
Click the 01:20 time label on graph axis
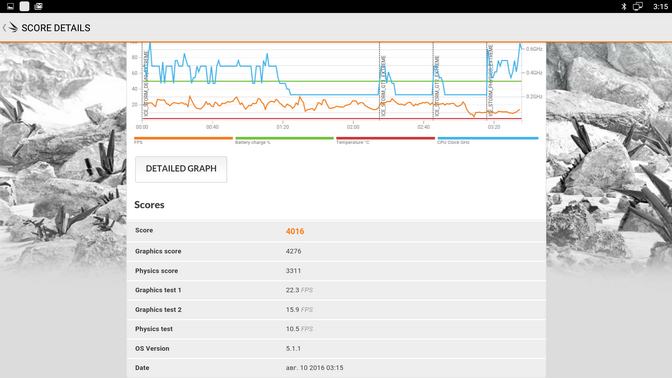point(282,127)
